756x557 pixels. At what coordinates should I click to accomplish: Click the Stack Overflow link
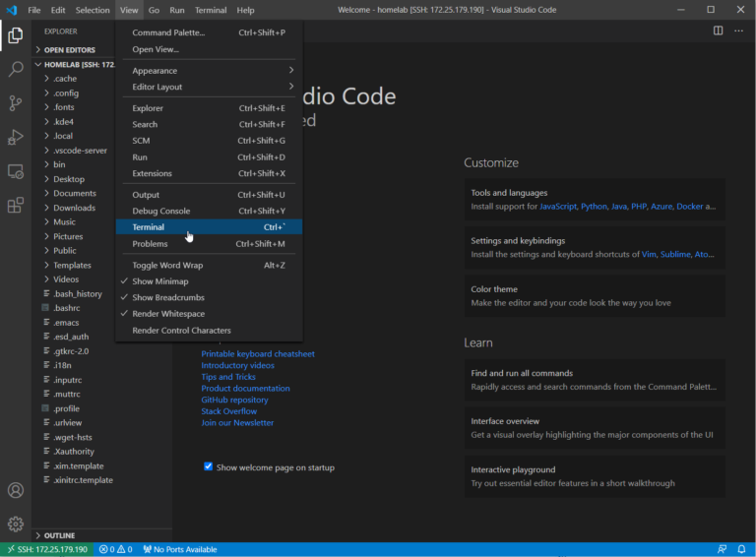coord(229,411)
